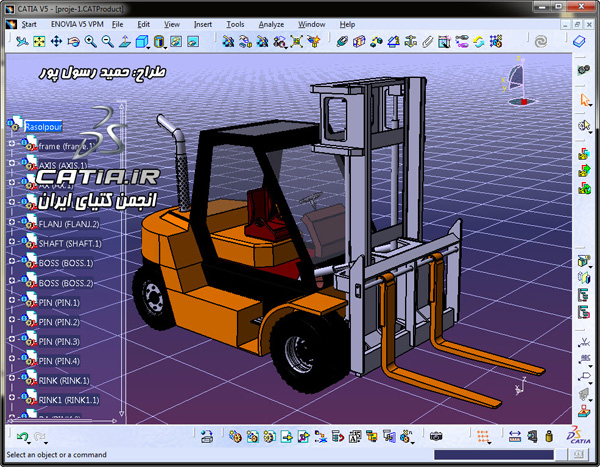Click the command input field in status bar
This screenshot has width=600, height=467.
494,455
